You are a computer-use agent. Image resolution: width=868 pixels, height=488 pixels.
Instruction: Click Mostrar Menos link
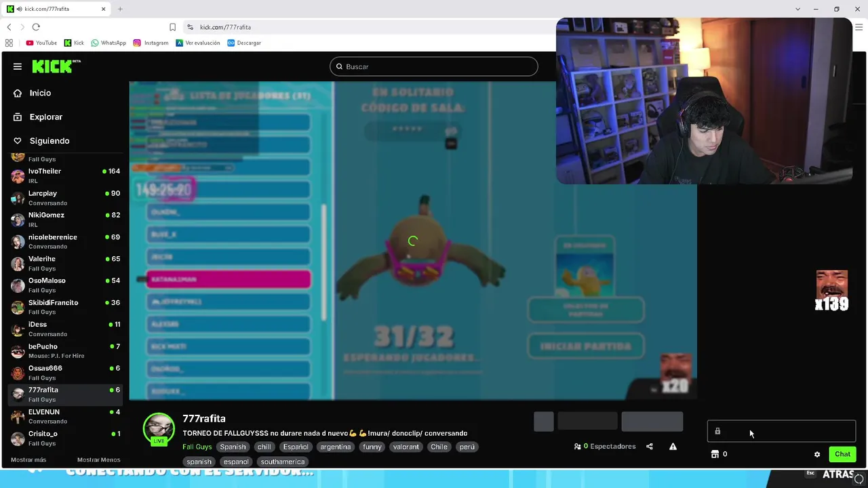[x=99, y=460]
